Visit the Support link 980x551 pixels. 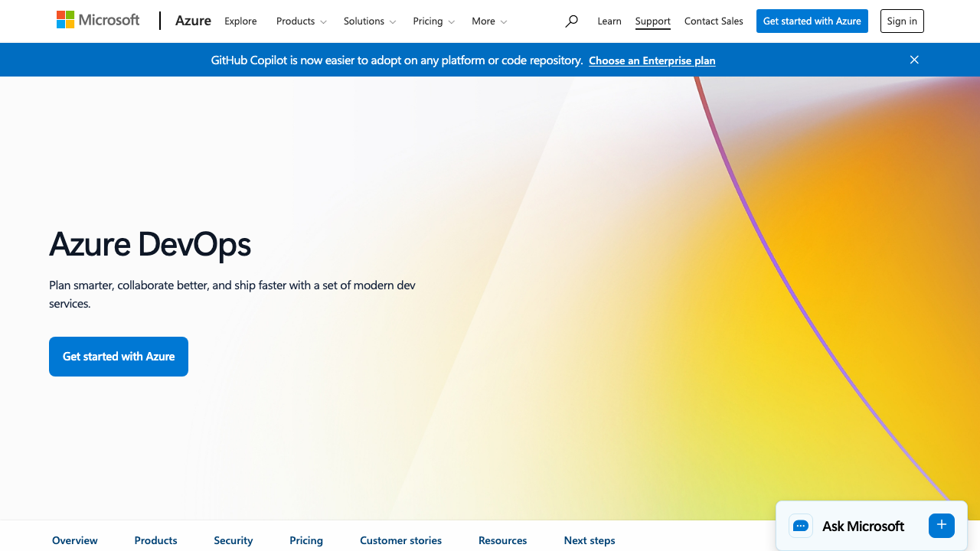653,21
